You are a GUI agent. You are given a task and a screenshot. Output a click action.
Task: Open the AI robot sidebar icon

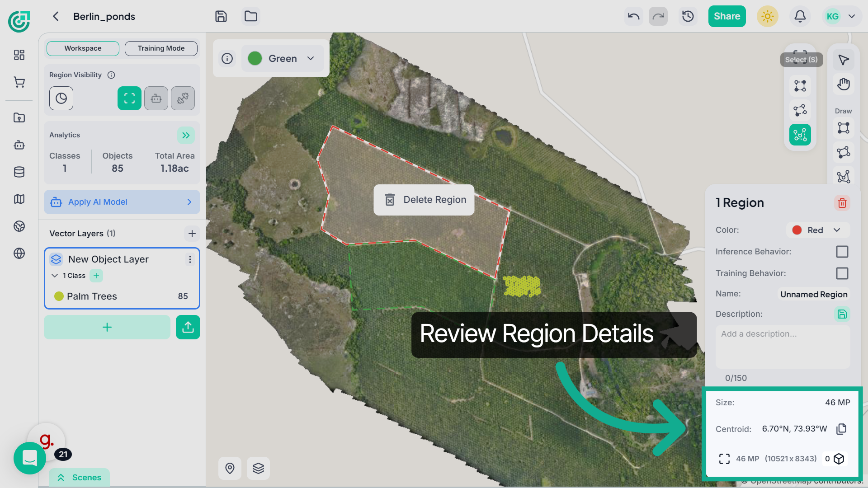pyautogui.click(x=19, y=145)
